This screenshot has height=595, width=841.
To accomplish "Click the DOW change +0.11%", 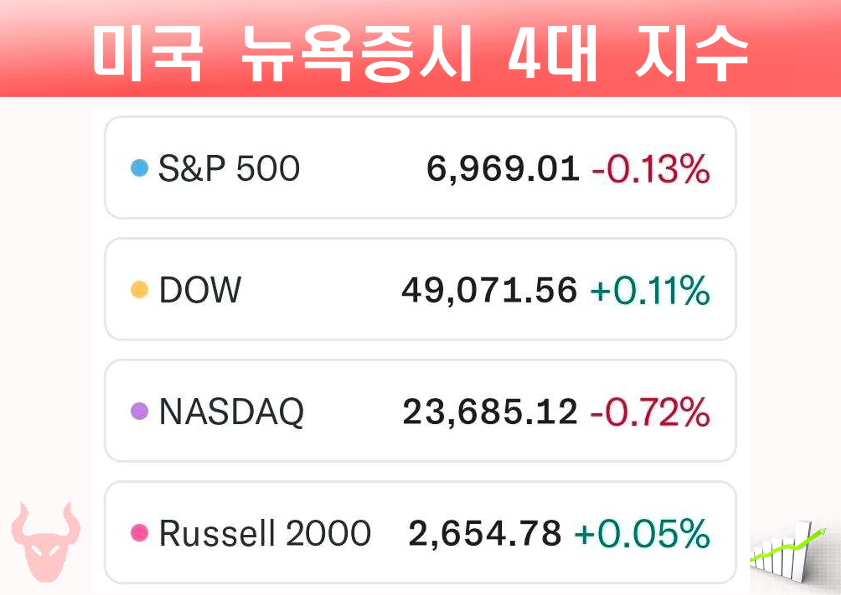I will 650,290.
